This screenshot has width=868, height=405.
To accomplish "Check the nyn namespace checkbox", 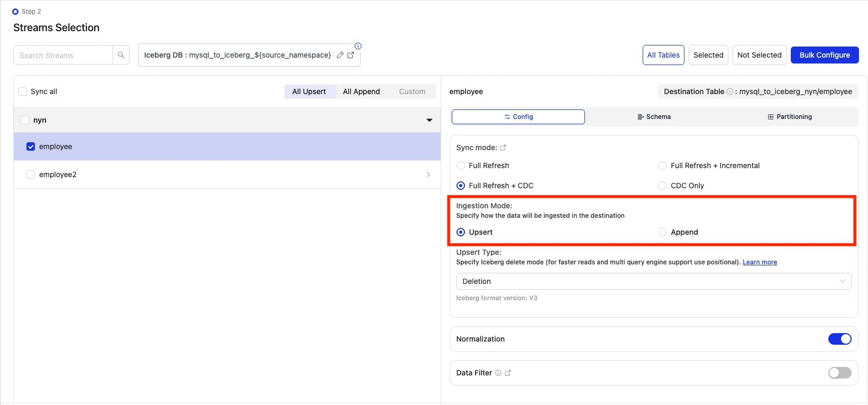I will pos(25,120).
